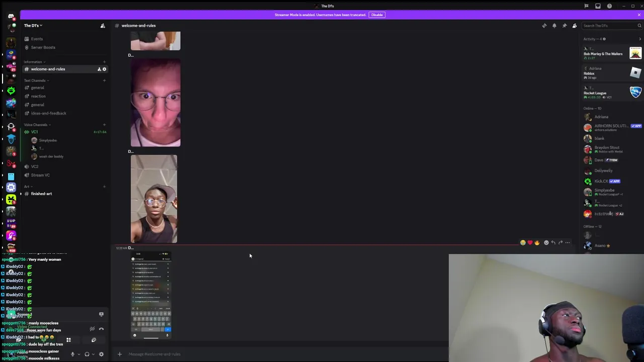Toggle microphone mute in user panel

(x=72, y=354)
